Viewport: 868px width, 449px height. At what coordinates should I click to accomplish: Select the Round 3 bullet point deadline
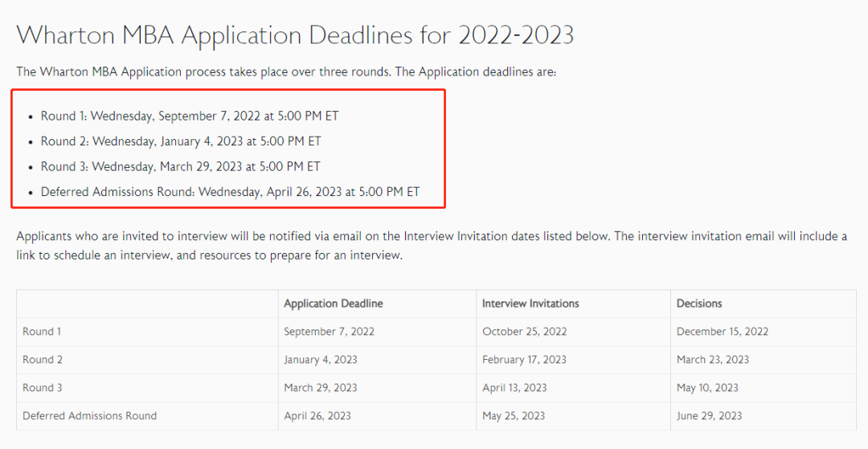coord(181,167)
